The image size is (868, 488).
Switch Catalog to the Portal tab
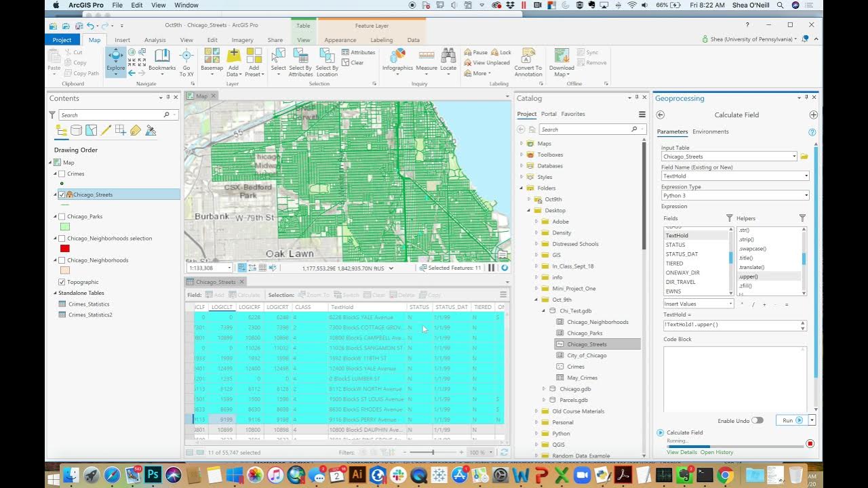pos(549,114)
